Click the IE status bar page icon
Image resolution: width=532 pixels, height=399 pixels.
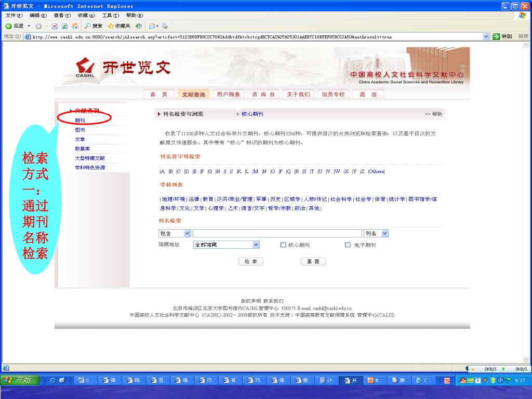pos(6,368)
